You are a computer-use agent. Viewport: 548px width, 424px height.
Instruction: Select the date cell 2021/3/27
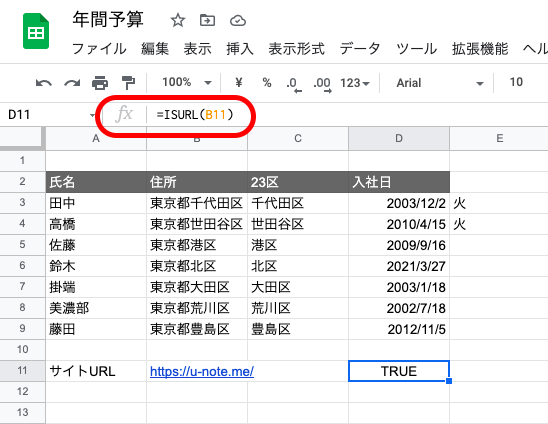pyautogui.click(x=399, y=266)
